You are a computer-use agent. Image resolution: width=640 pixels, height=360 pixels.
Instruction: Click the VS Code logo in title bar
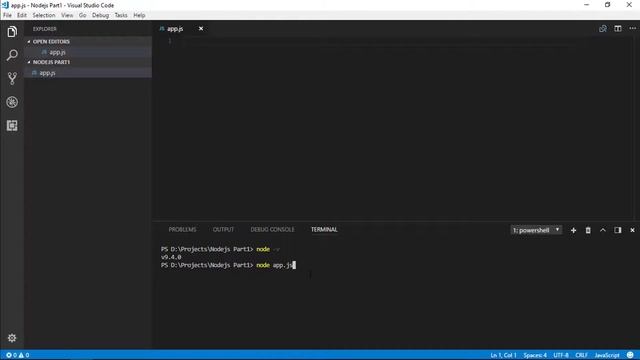tap(5, 5)
